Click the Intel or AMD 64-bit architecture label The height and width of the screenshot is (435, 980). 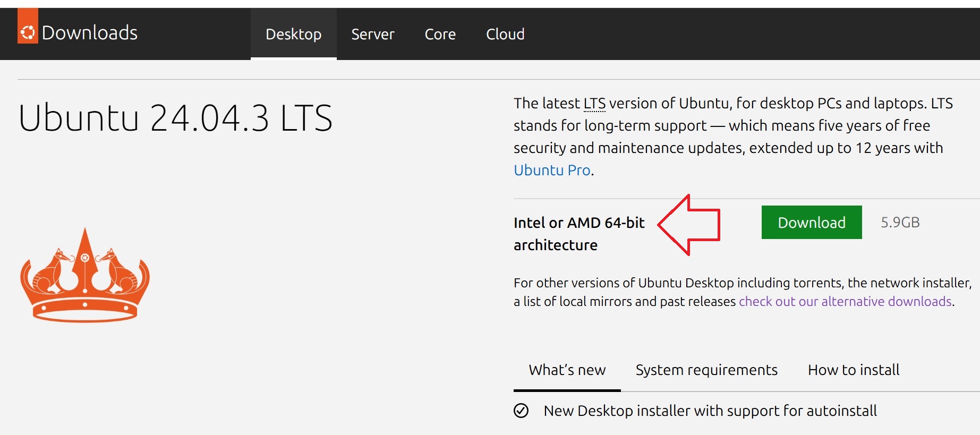(578, 234)
